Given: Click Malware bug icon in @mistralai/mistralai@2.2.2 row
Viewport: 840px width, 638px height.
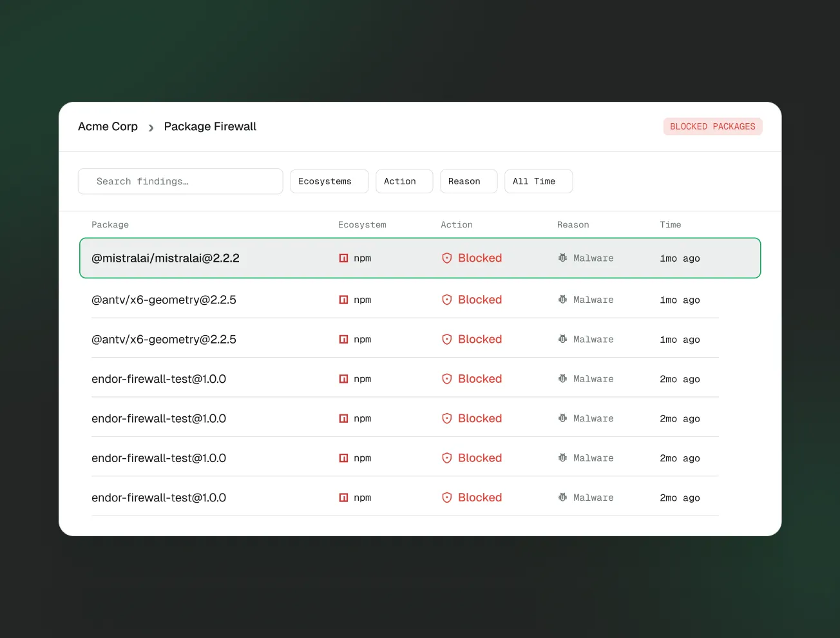Looking at the screenshot, I should [562, 258].
